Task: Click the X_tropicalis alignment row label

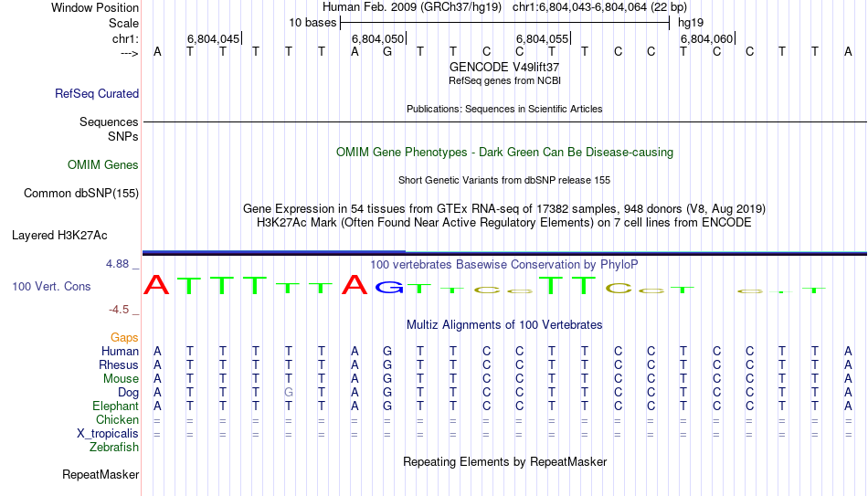Action: (108, 434)
